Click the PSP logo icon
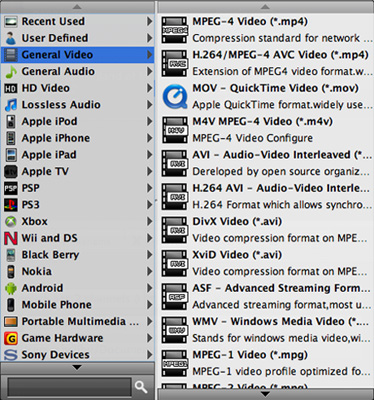 point(11,188)
